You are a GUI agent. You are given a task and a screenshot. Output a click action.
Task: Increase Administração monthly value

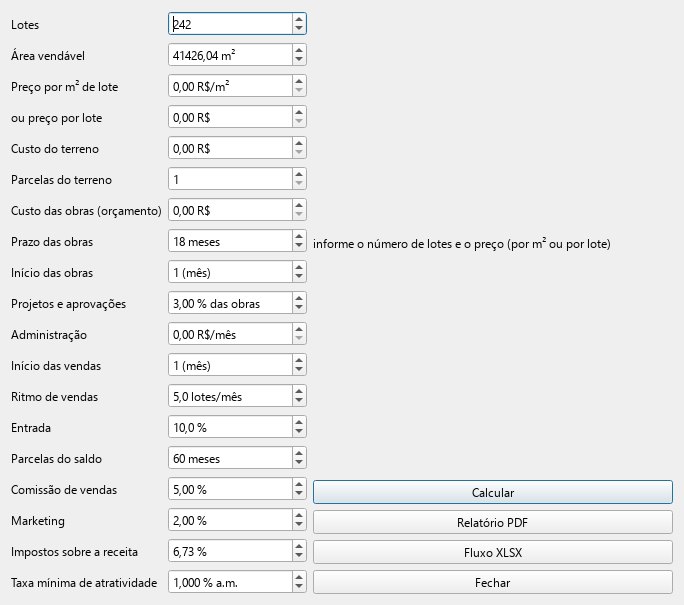299,329
